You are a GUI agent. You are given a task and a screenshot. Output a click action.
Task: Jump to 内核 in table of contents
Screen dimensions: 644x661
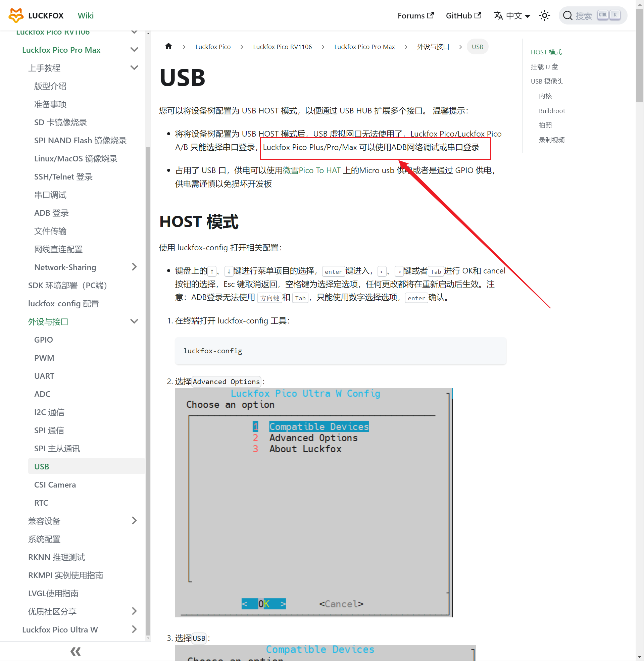coord(545,96)
